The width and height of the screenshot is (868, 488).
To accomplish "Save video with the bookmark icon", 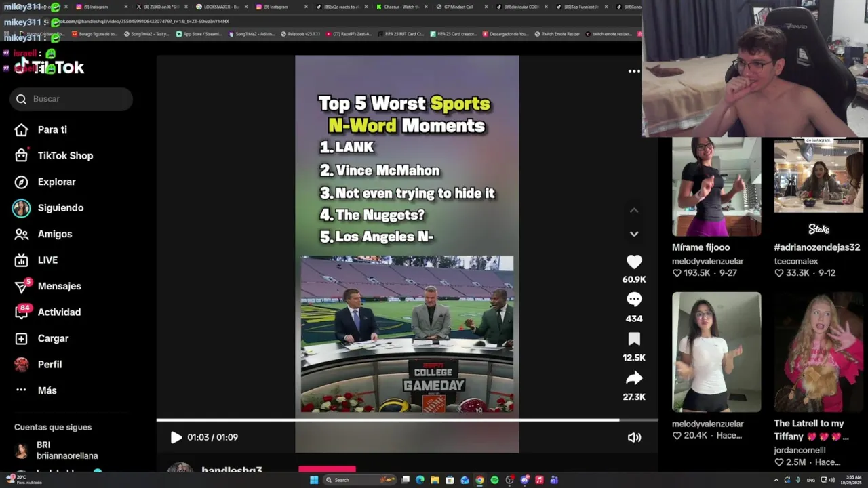I will (634, 339).
